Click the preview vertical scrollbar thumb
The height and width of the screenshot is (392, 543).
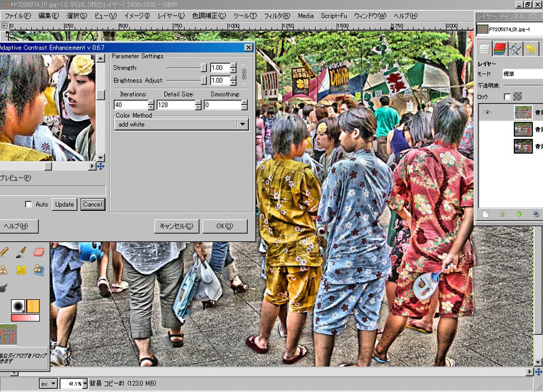(100, 95)
